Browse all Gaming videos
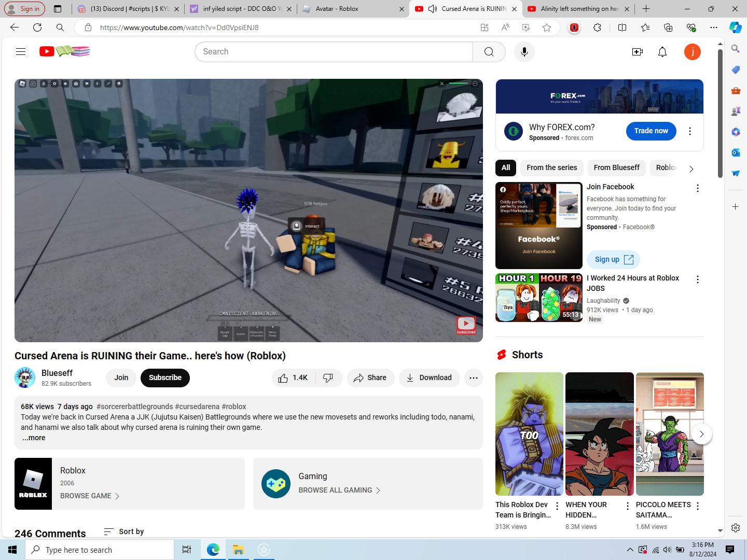 [x=340, y=491]
